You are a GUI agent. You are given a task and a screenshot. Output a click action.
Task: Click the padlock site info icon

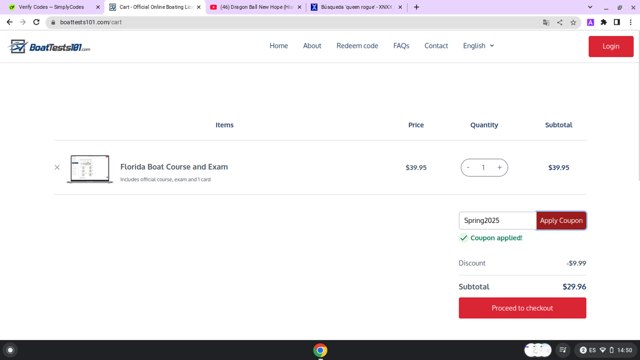click(x=53, y=22)
